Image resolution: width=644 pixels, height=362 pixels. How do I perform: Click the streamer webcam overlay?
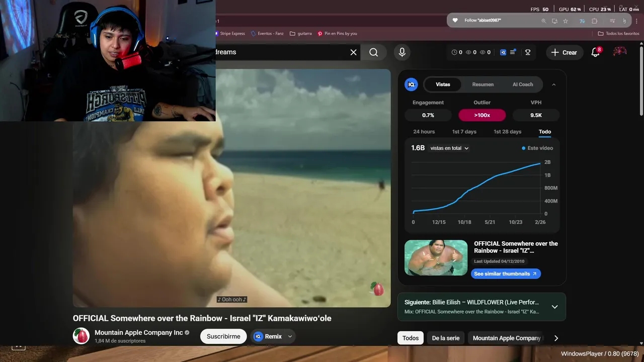click(x=108, y=60)
